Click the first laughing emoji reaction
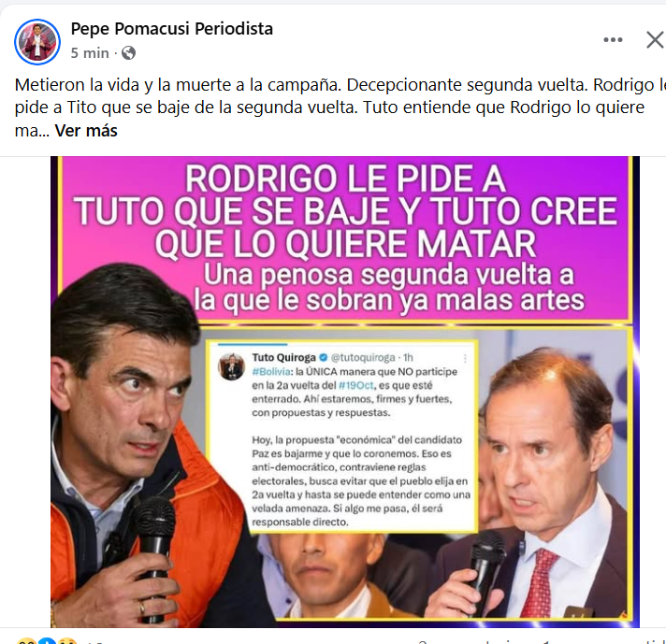Viewport: 666px width, 644px height. [25, 641]
